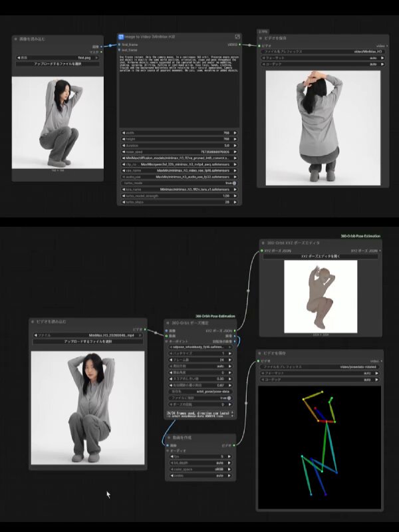Image resolution: width=399 pixels, height=532 pixels.
Task: Open the diffusion model dropdown in Image to Video
Action: (180, 158)
